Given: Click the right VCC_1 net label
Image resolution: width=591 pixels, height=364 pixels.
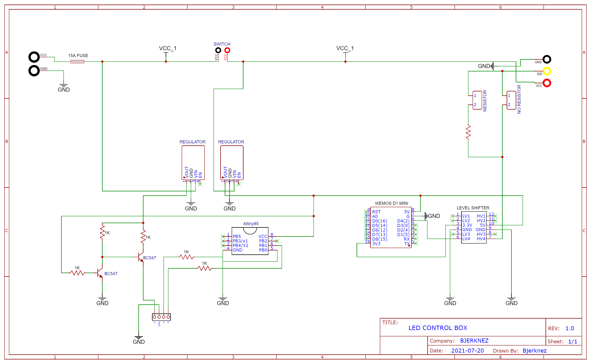Looking at the screenshot, I should click(345, 48).
